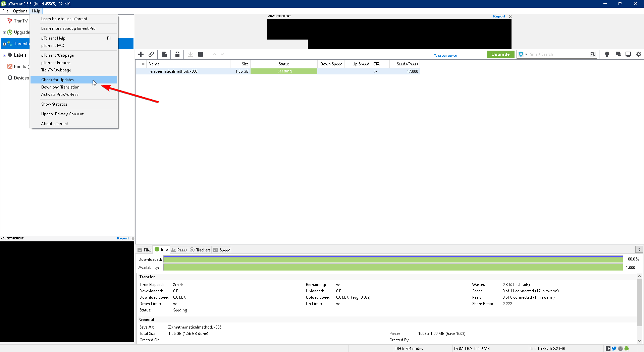This screenshot has width=644, height=352.
Task: Click the light bulb toolbar icon
Action: [x=607, y=54]
